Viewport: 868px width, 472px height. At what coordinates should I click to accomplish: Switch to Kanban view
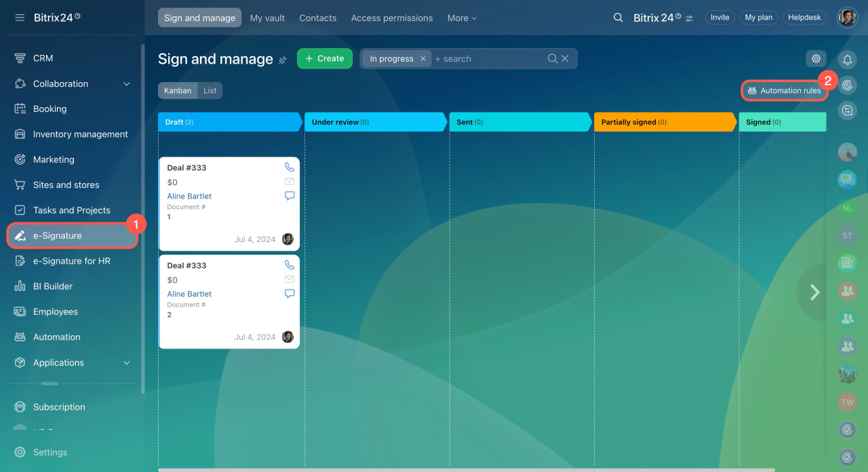178,90
